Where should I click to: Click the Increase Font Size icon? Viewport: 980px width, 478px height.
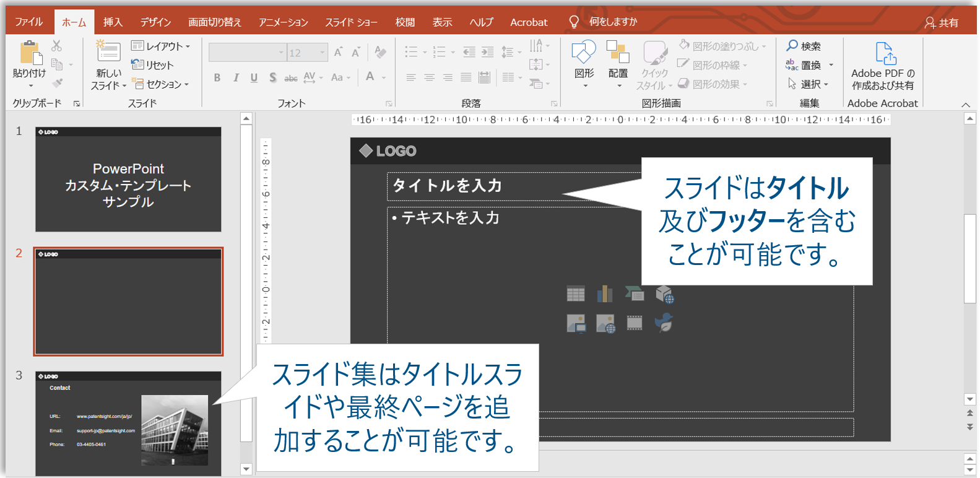[x=338, y=53]
